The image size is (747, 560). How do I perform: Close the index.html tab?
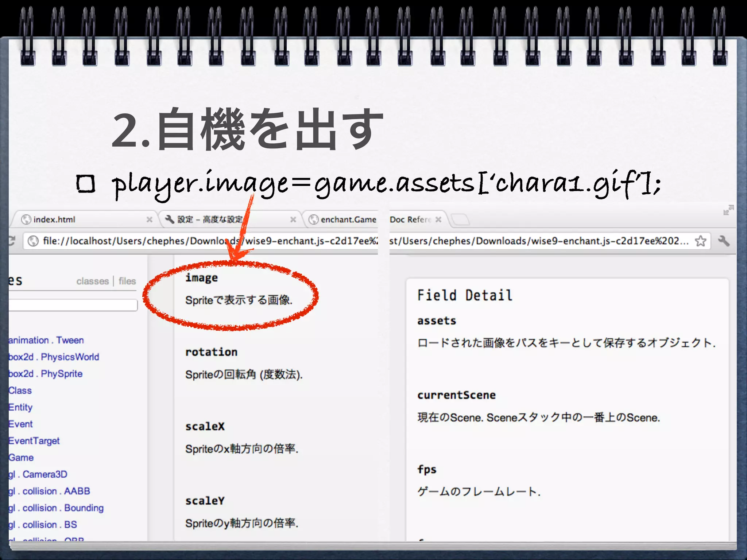pos(149,219)
